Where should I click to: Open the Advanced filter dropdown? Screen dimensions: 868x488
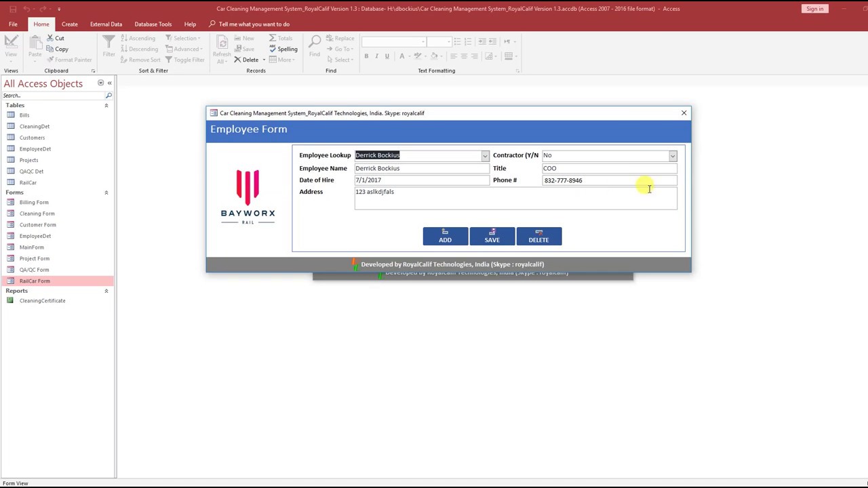(x=184, y=49)
